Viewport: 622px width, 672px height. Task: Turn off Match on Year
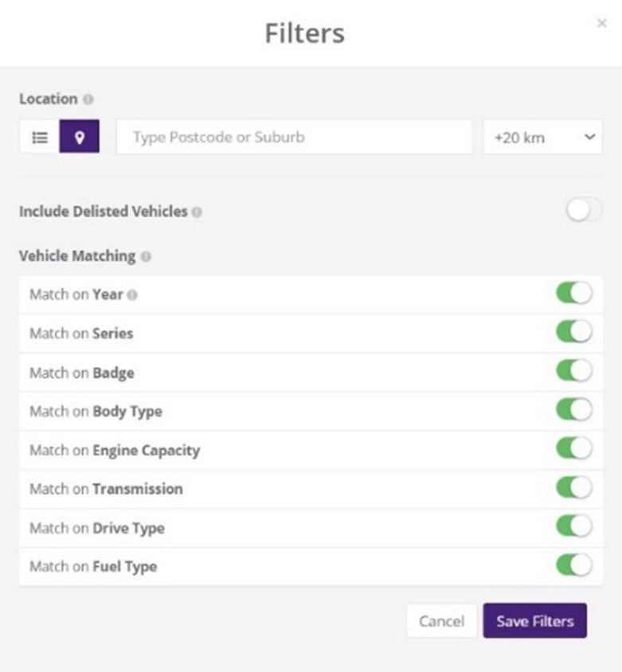574,294
